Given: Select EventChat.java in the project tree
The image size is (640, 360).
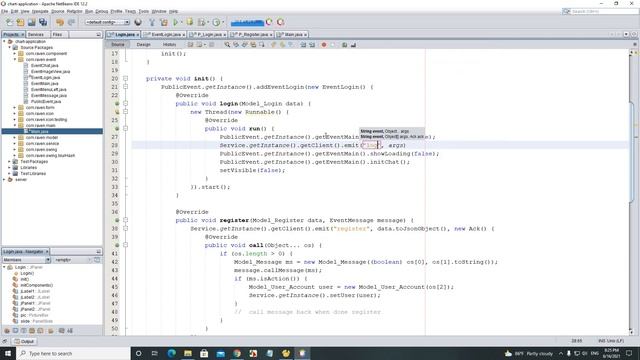Looking at the screenshot, I should [x=44, y=65].
